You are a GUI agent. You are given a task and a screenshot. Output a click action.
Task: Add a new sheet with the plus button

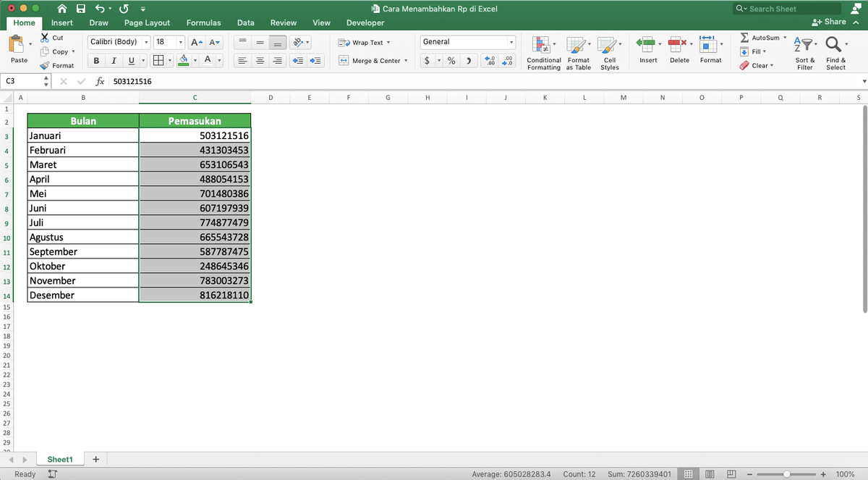[x=95, y=459]
